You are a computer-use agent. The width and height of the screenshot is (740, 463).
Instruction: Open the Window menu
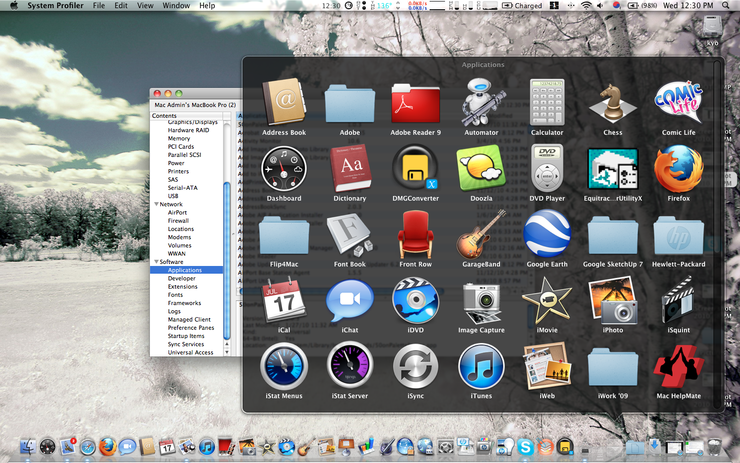176,6
